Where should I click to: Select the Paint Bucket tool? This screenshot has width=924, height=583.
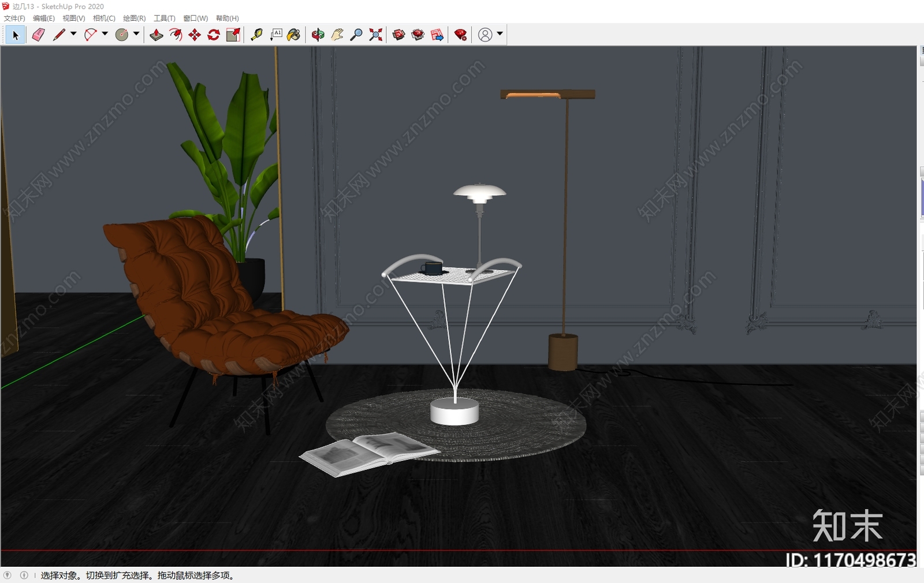pyautogui.click(x=294, y=35)
